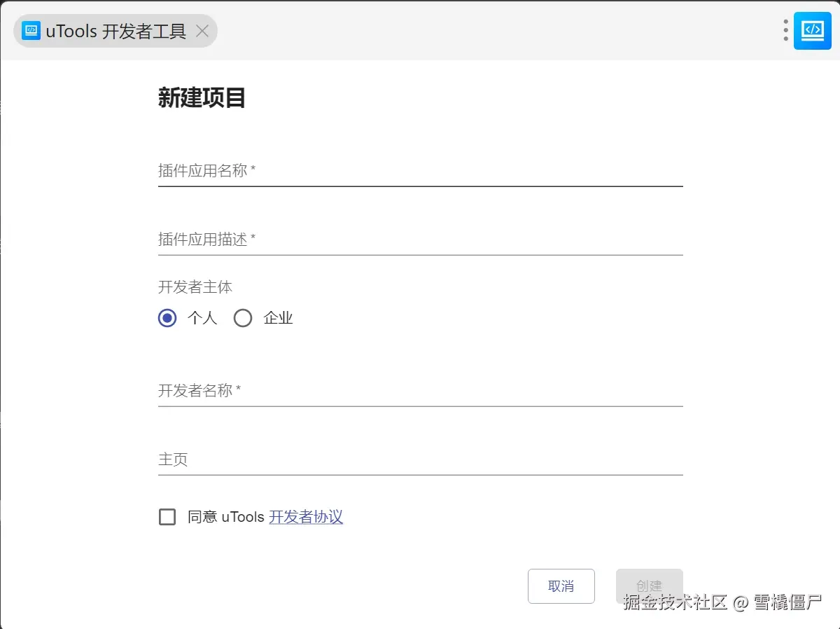Click the 创建 button to create project
Image resolution: width=840 pixels, height=629 pixels.
649,586
